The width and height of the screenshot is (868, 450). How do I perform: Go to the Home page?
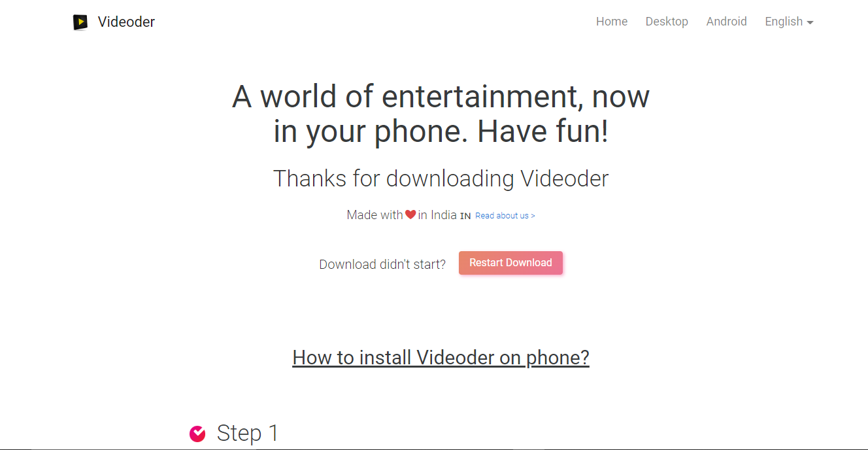click(x=612, y=22)
